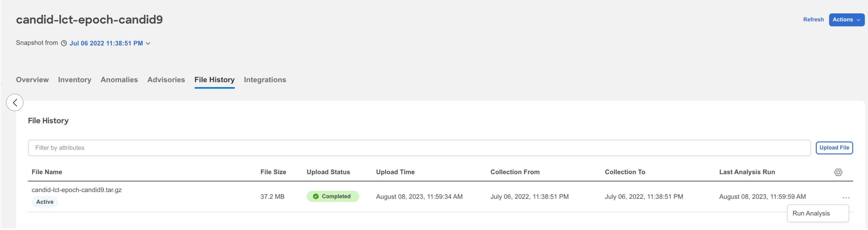Expand the snapshot date dropdown chevron

[x=148, y=43]
